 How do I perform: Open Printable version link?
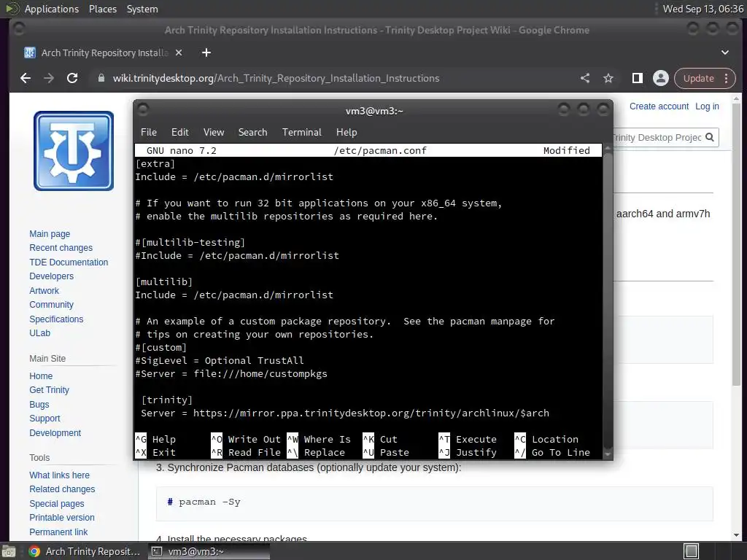pyautogui.click(x=62, y=518)
